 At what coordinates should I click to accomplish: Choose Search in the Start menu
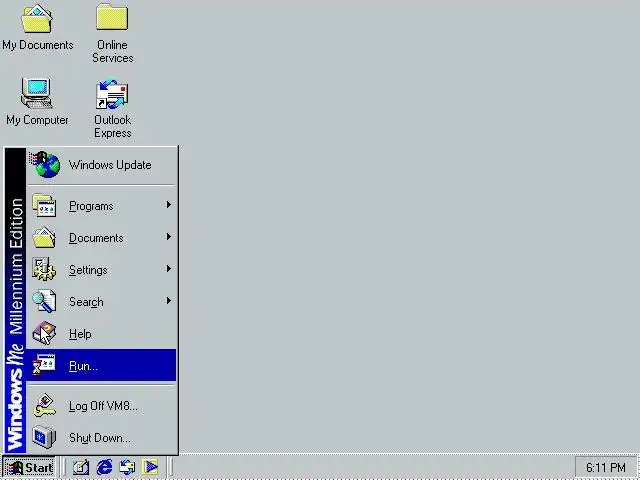pos(102,301)
